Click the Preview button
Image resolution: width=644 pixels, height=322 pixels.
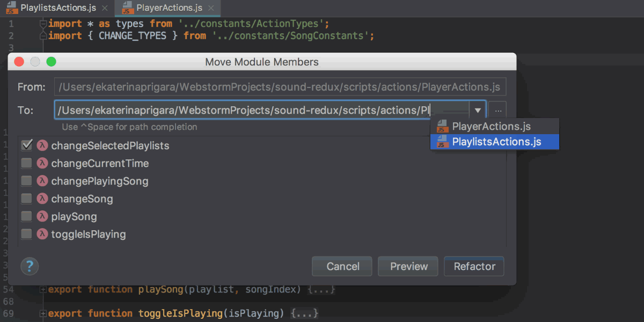[409, 266]
